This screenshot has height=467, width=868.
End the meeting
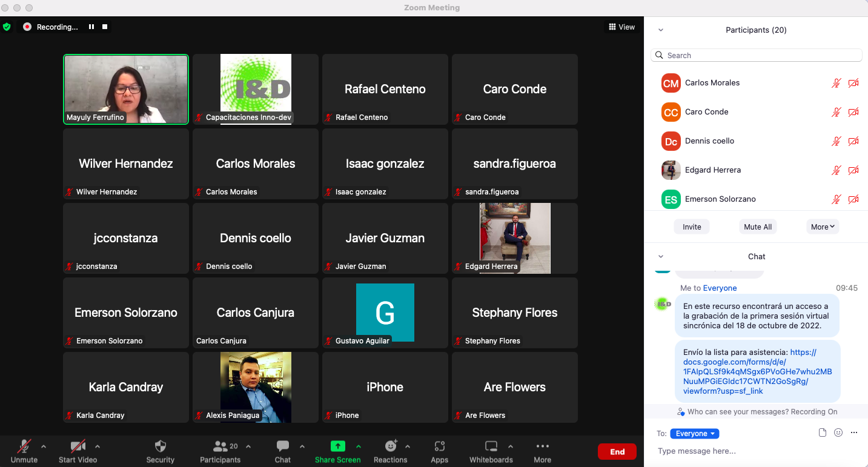pos(617,451)
